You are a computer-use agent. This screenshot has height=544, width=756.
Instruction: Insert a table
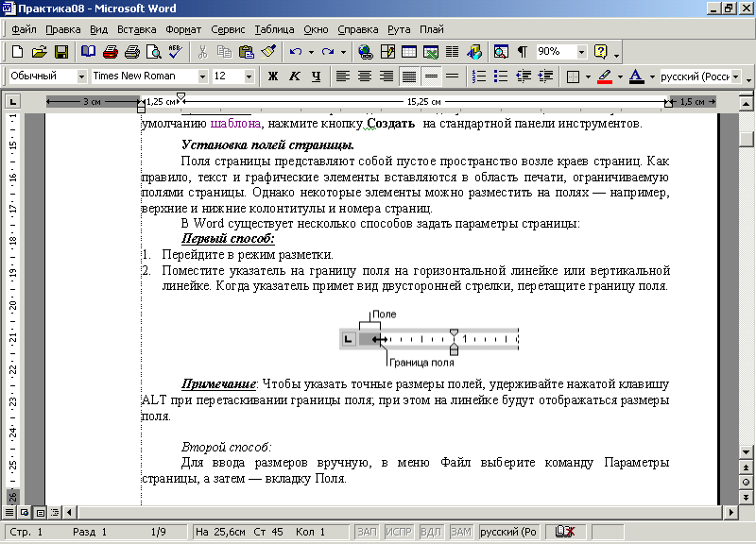tap(409, 52)
